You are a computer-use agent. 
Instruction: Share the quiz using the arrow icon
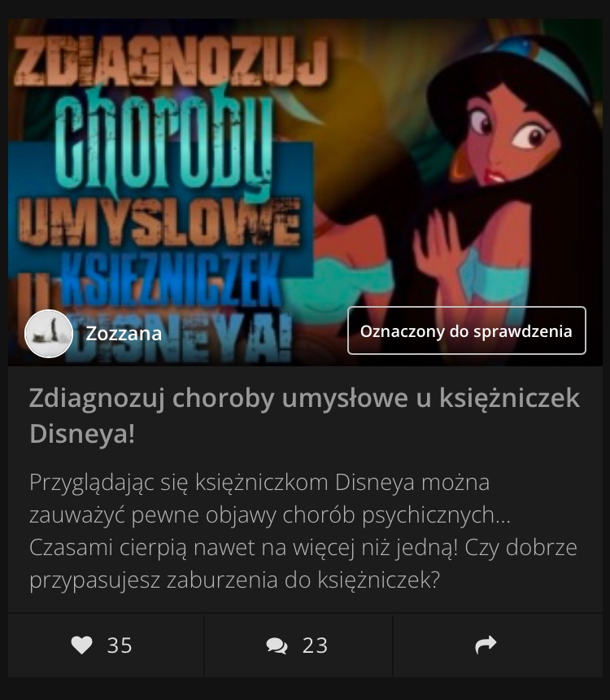486,645
